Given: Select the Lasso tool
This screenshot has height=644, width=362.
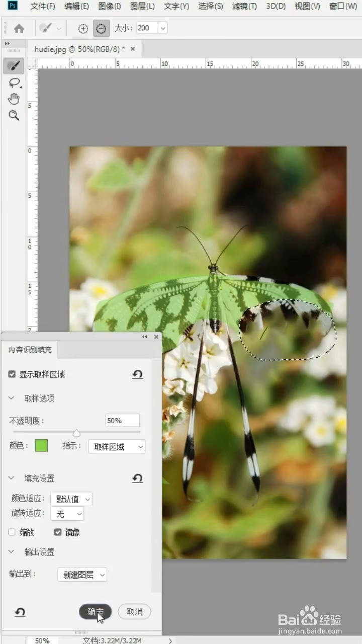Looking at the screenshot, I should pyautogui.click(x=14, y=83).
